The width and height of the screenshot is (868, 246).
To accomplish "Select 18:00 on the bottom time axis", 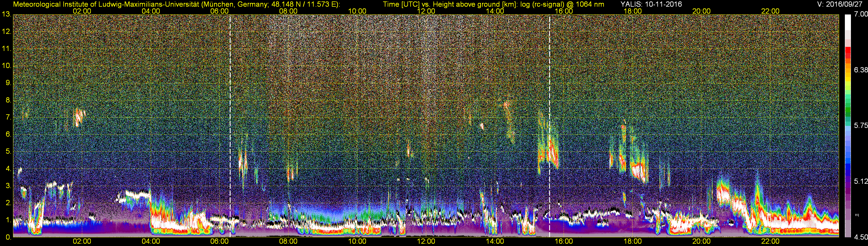I will [x=632, y=241].
